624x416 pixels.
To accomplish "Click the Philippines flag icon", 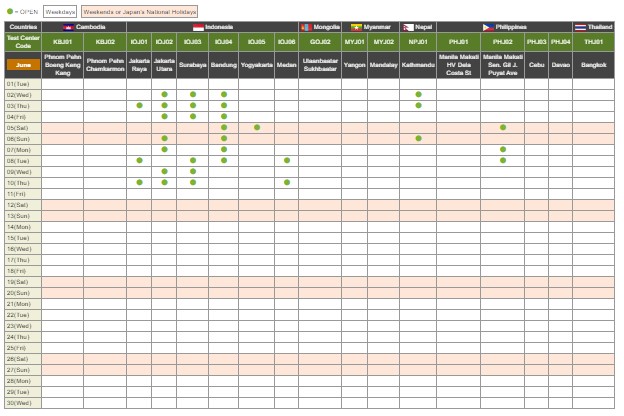I will pos(488,27).
